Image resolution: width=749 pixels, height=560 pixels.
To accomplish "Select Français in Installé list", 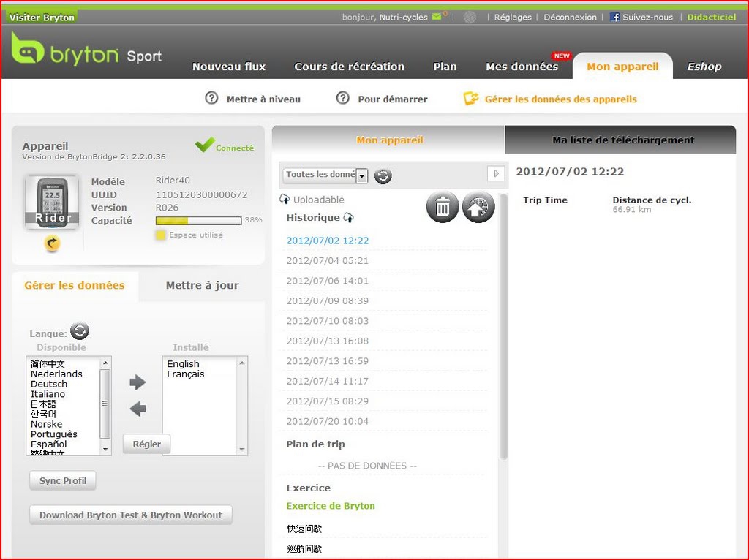I will (x=185, y=374).
